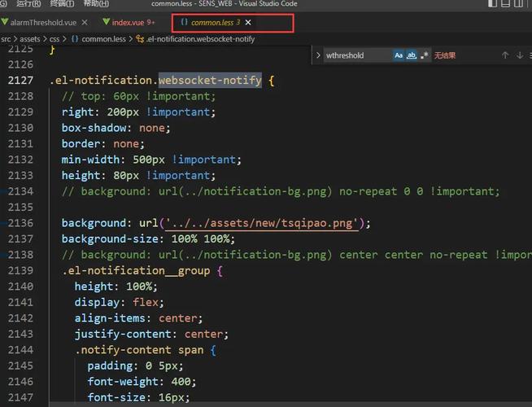Expand the replace row in find widget

318,55
